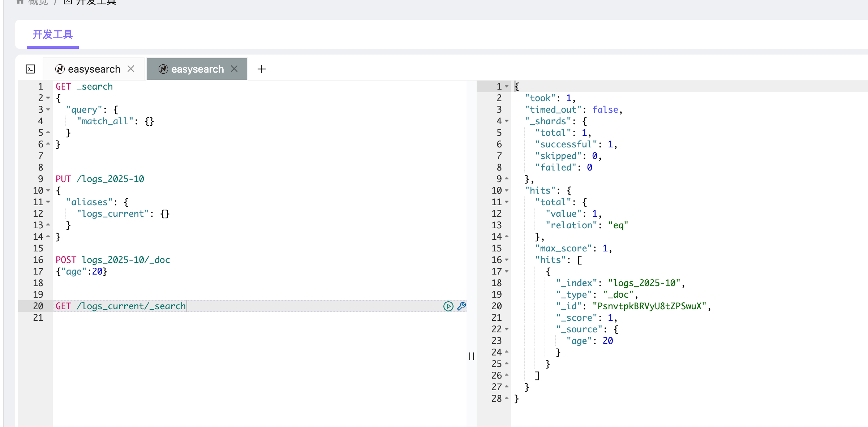Screen dimensions: 868x427
Task: Collapse the hits object at response line 10
Action: click(507, 191)
